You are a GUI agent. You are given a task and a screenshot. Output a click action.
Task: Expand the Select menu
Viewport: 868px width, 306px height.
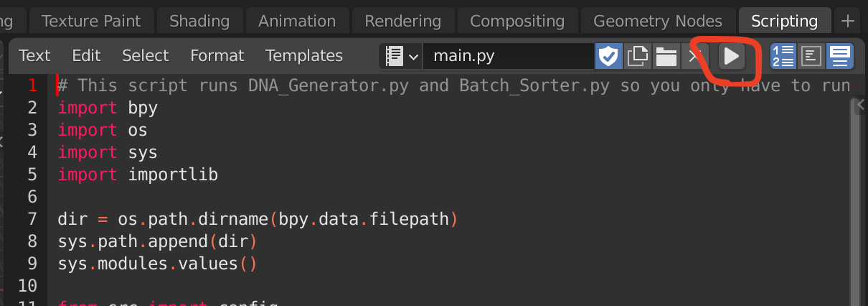145,55
